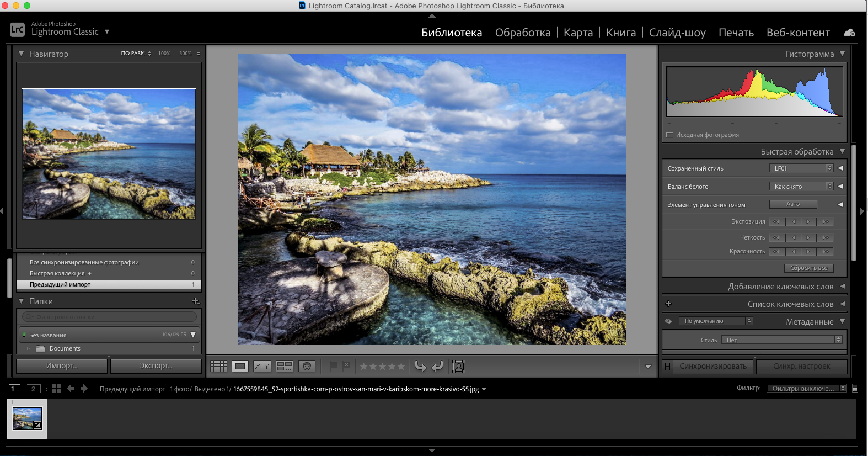Select the loupe view icon
This screenshot has height=456, width=868.
(x=240, y=366)
